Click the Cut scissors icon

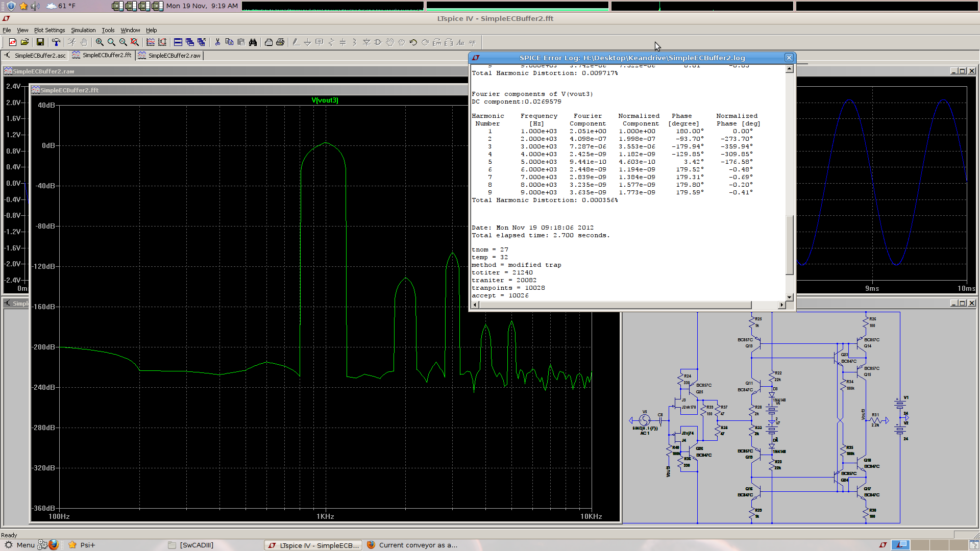coord(217,42)
